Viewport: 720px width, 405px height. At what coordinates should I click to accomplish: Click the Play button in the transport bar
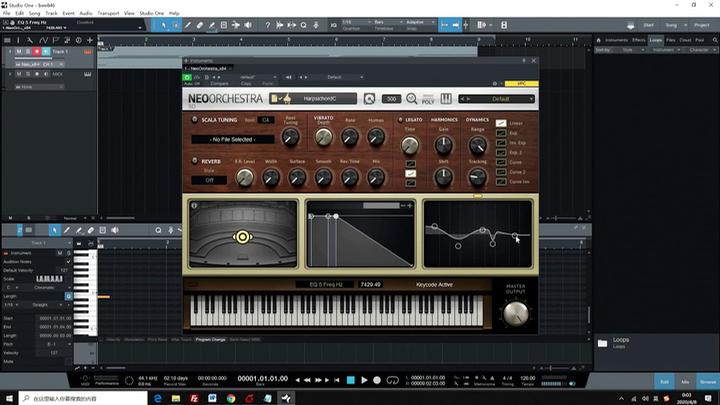[364, 380]
